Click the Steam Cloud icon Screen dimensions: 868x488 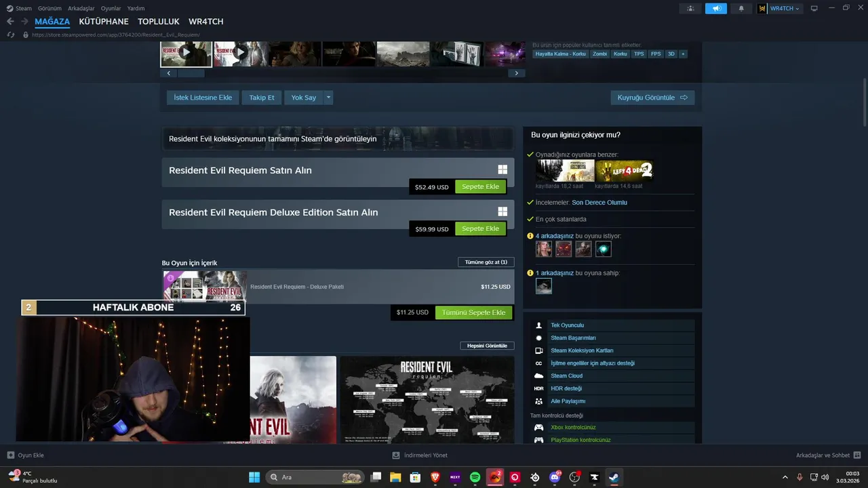[538, 375]
